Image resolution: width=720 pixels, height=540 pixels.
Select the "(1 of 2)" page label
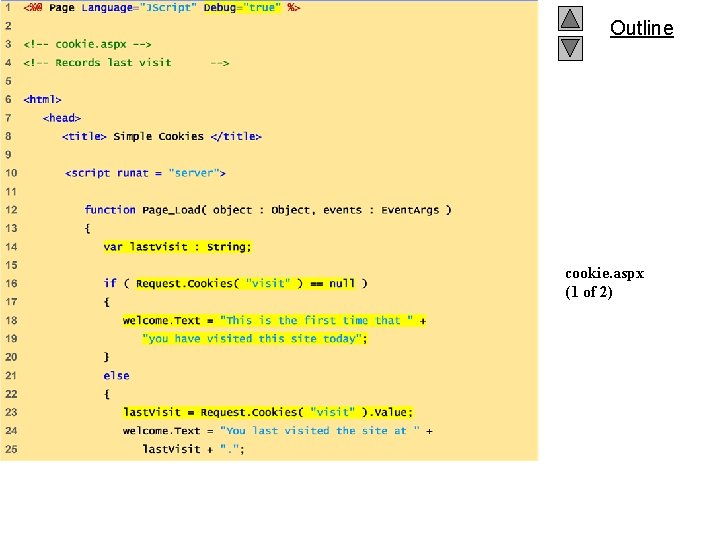pos(589,292)
